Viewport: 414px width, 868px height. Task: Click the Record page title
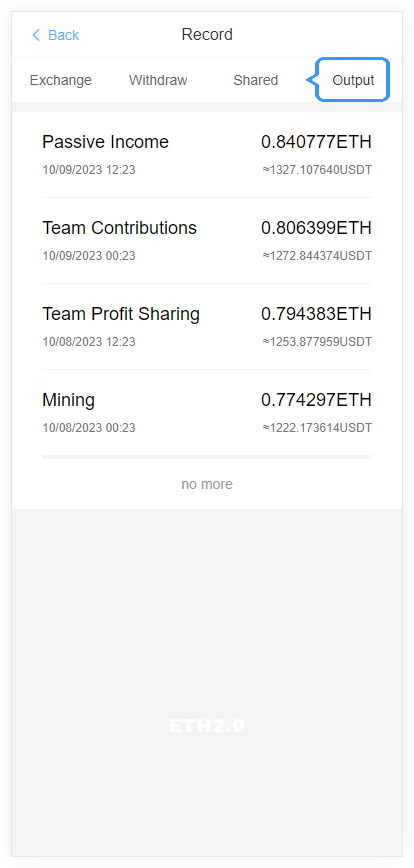[207, 35]
